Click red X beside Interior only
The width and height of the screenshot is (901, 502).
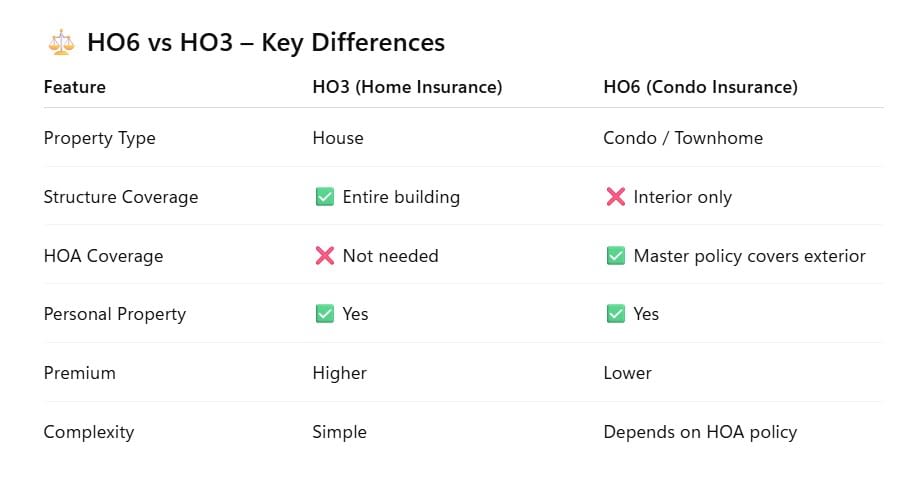[615, 196]
